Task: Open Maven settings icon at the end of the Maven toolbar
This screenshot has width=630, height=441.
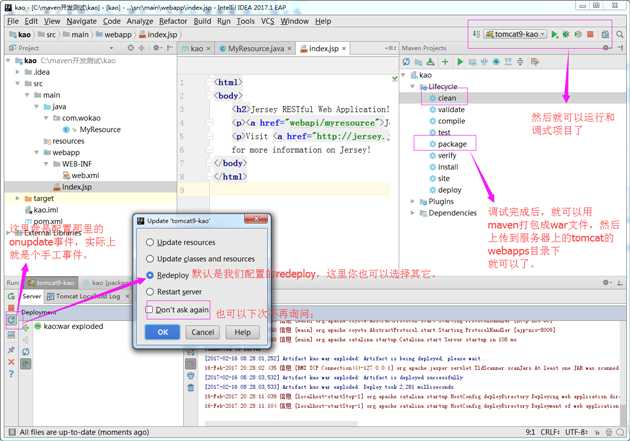Action: [x=534, y=62]
